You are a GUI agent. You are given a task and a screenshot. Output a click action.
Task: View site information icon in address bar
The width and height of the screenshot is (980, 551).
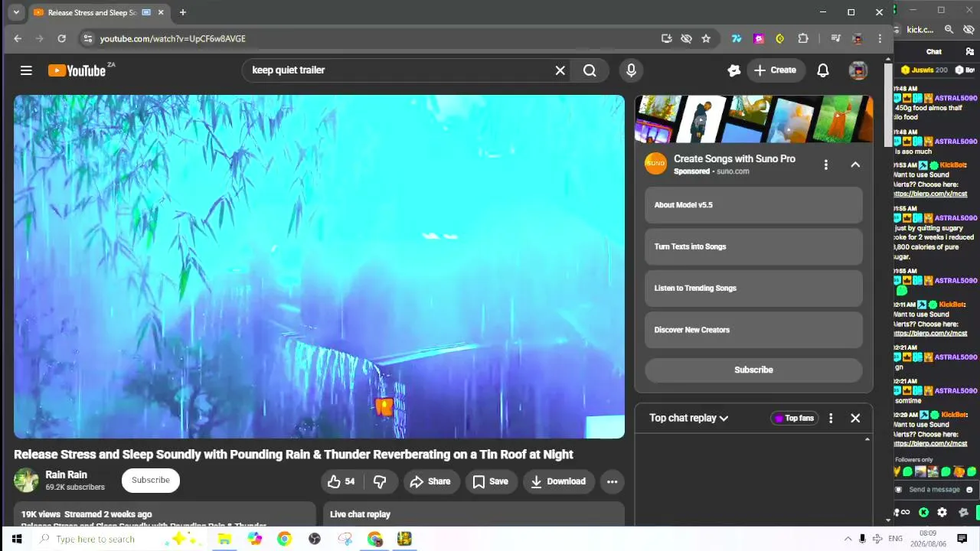point(88,38)
